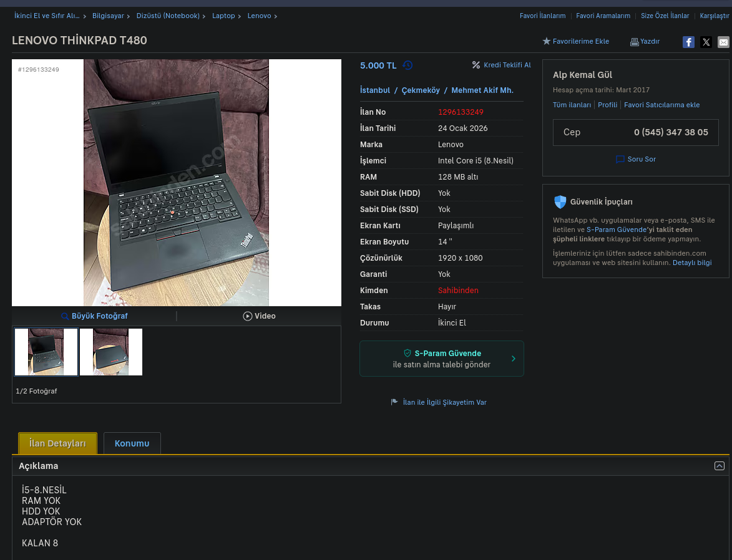
Task: Click Intel Core i5 (8.Nesil) value
Action: [x=476, y=160]
